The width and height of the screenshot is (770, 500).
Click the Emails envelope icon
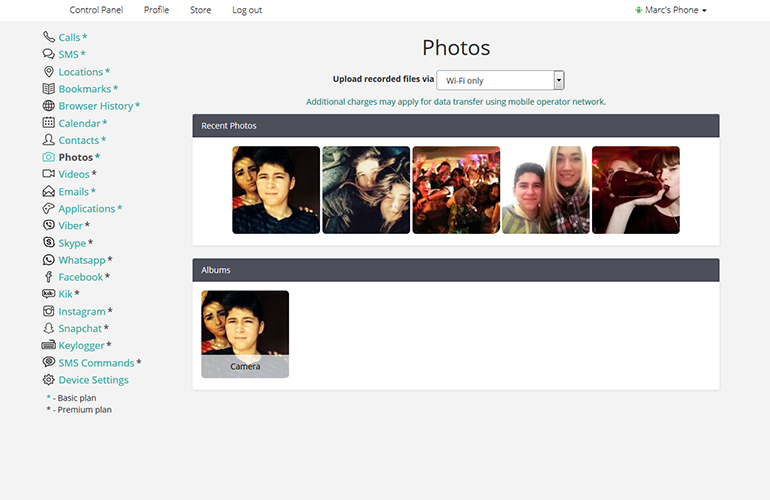click(x=49, y=192)
